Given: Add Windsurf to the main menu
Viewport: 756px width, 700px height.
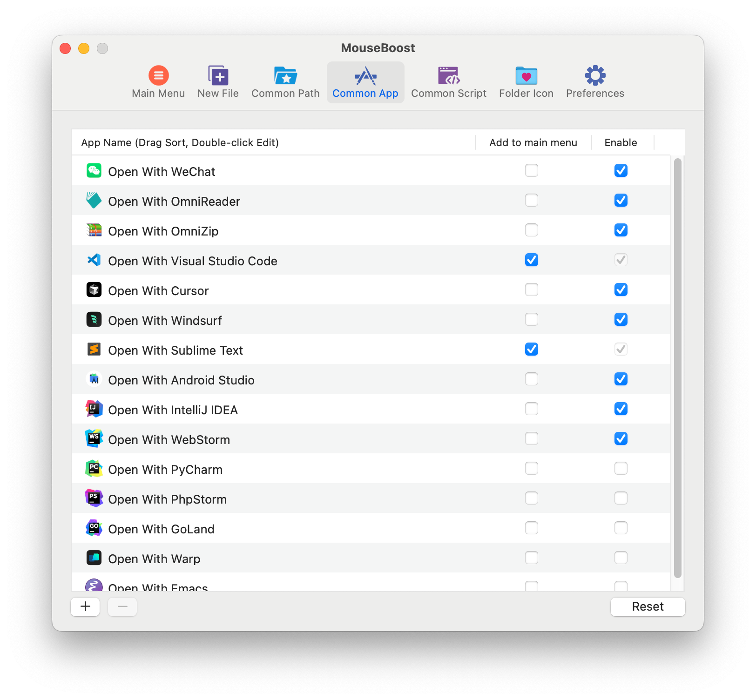Looking at the screenshot, I should [x=532, y=320].
